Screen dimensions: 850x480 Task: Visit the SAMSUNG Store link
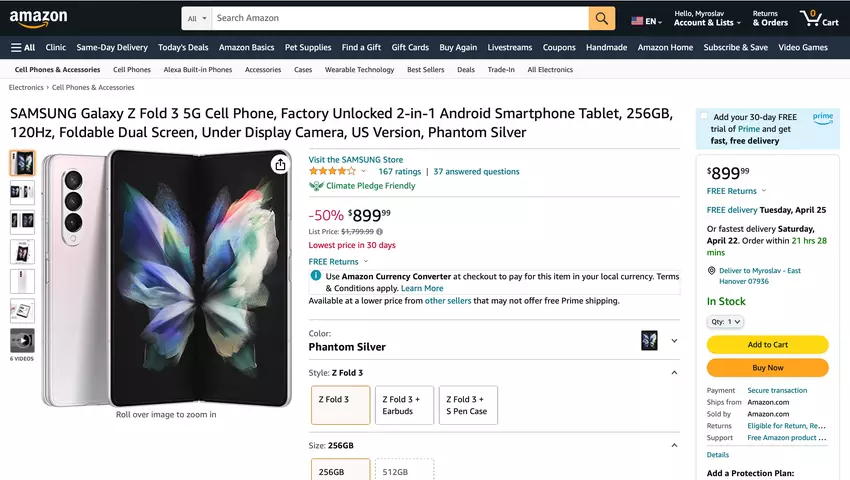pos(356,159)
